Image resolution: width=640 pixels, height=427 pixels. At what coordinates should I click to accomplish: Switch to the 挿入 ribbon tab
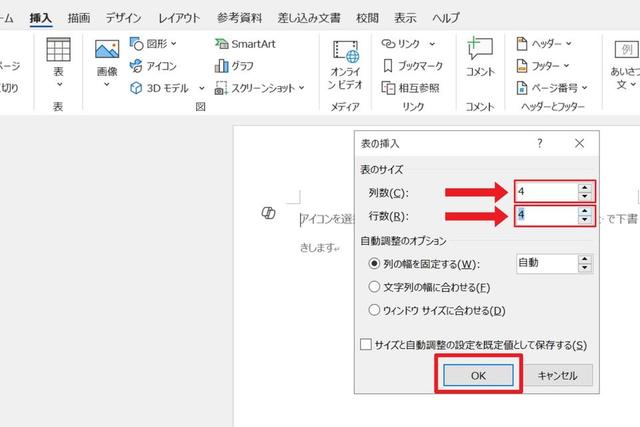40,18
